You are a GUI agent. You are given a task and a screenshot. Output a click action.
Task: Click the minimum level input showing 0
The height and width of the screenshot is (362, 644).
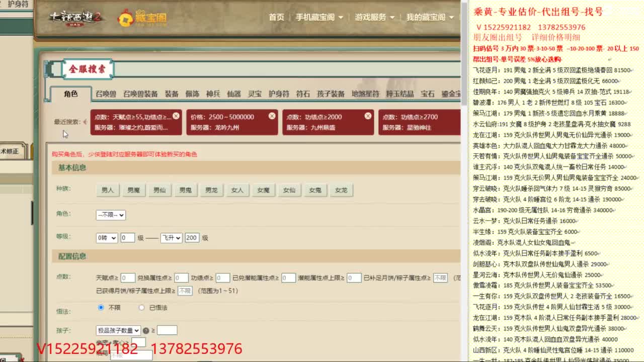(128, 238)
